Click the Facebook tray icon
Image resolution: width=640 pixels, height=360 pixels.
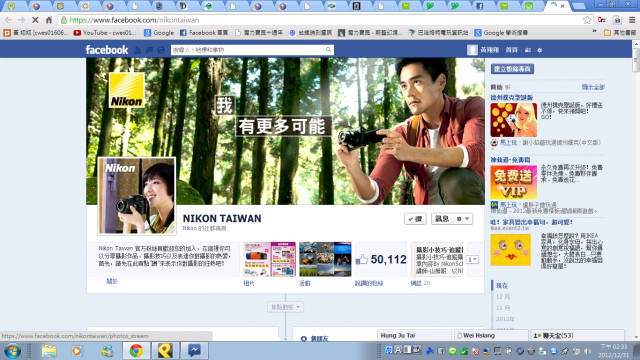coord(441,351)
